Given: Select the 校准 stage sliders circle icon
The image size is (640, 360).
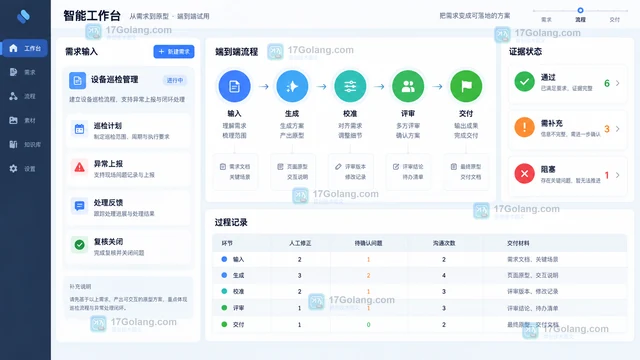Looking at the screenshot, I should tap(350, 86).
